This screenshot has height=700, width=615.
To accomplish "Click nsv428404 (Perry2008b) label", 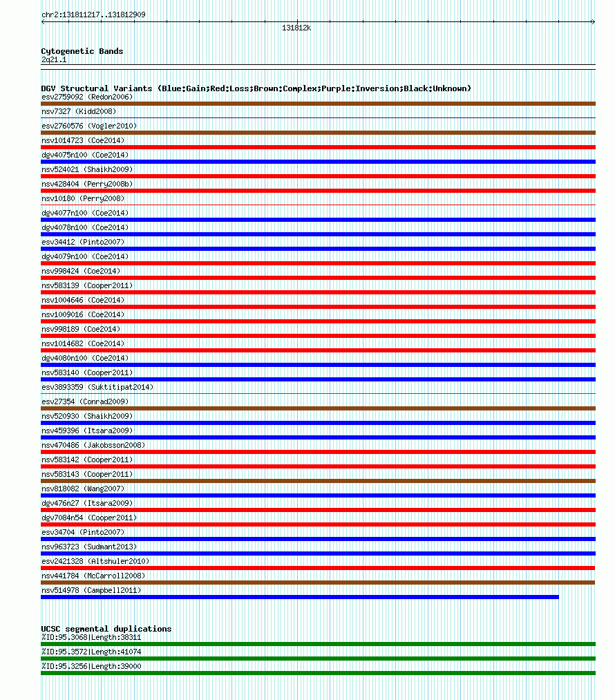I will pyautogui.click(x=87, y=184).
